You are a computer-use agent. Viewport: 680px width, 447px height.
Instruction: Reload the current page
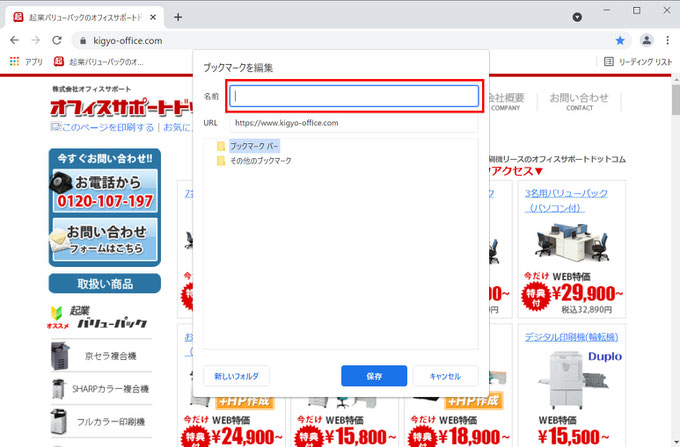point(57,40)
